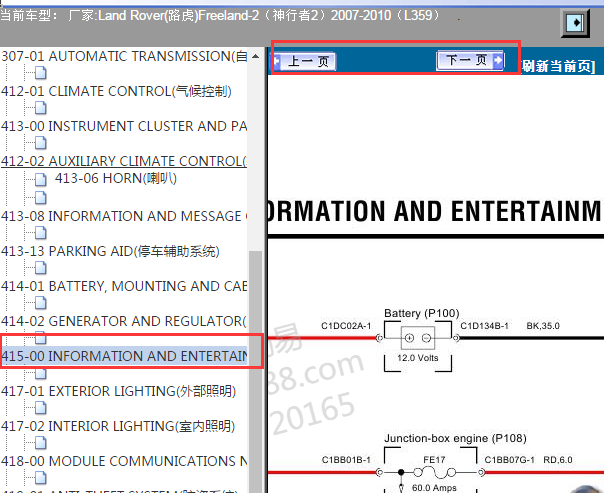Screen dimensions: 604x493
Task: Open 417-01 EXTERIOR LIGHTING tree item
Action: 118,391
